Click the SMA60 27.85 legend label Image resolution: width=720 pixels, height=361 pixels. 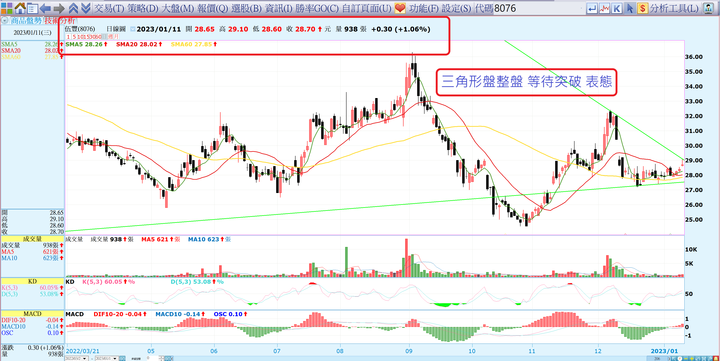pos(194,45)
